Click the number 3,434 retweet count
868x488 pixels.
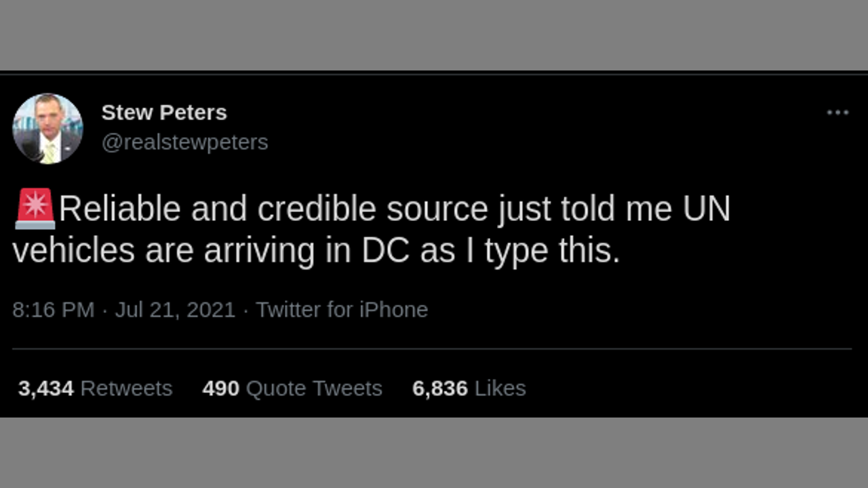[x=45, y=388]
